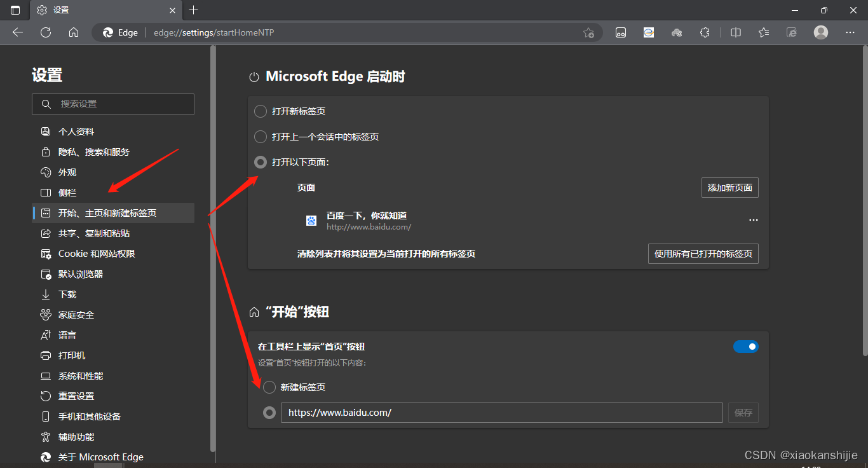Screen dimensions: 868x468
Task: Open 辅助功能 settings section
Action: tap(113, 437)
